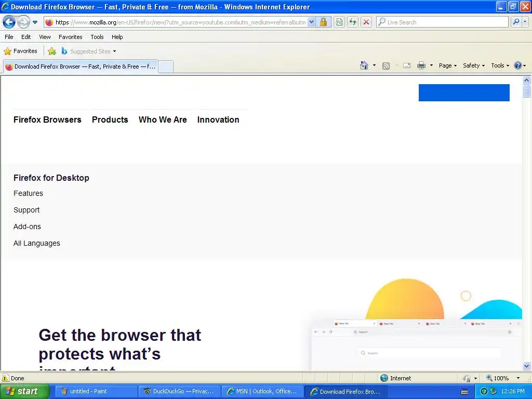Click the Compatibility View icon
Viewport: 532px width, 399px height.
339,22
